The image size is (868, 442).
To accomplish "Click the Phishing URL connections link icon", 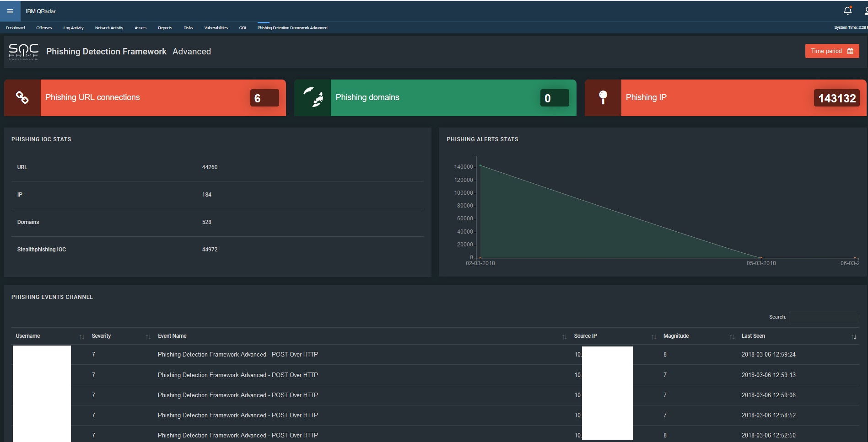I will (x=22, y=97).
